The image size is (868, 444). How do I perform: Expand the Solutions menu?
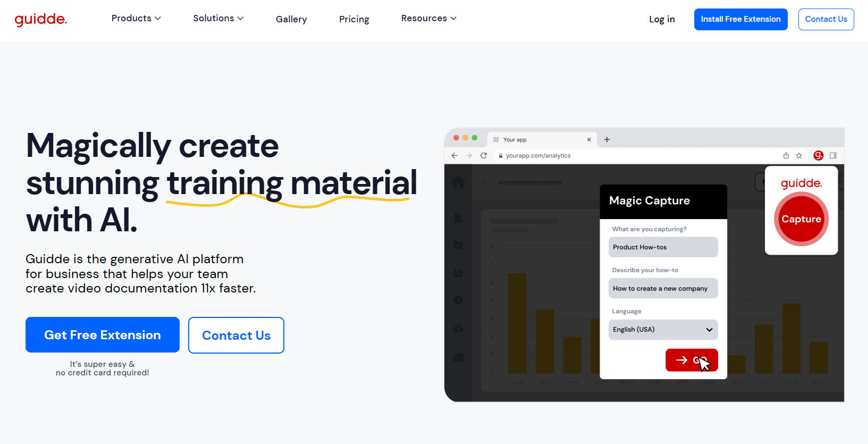pos(218,18)
